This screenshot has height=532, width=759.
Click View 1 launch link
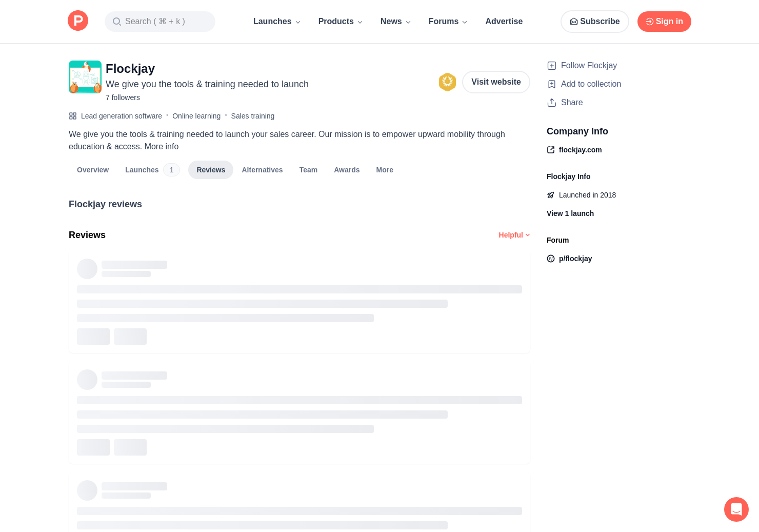pos(570,213)
